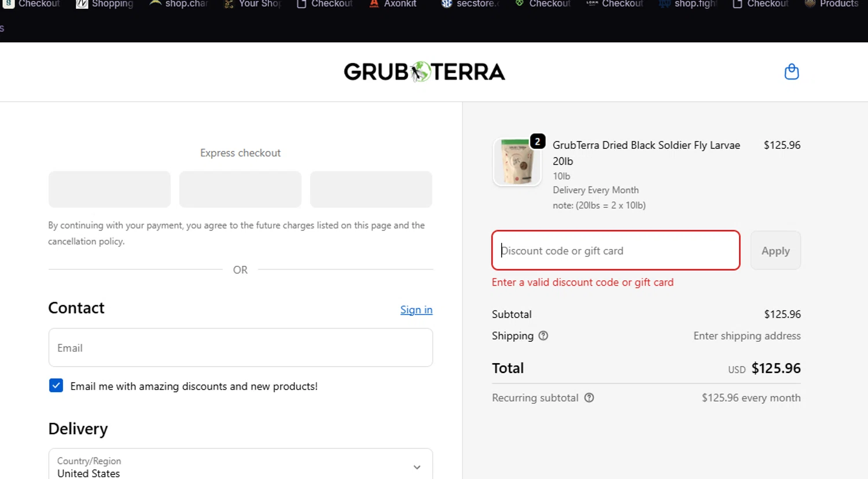This screenshot has width=868, height=479.
Task: Click the 'Recurring subtotal' label
Action: click(x=535, y=398)
